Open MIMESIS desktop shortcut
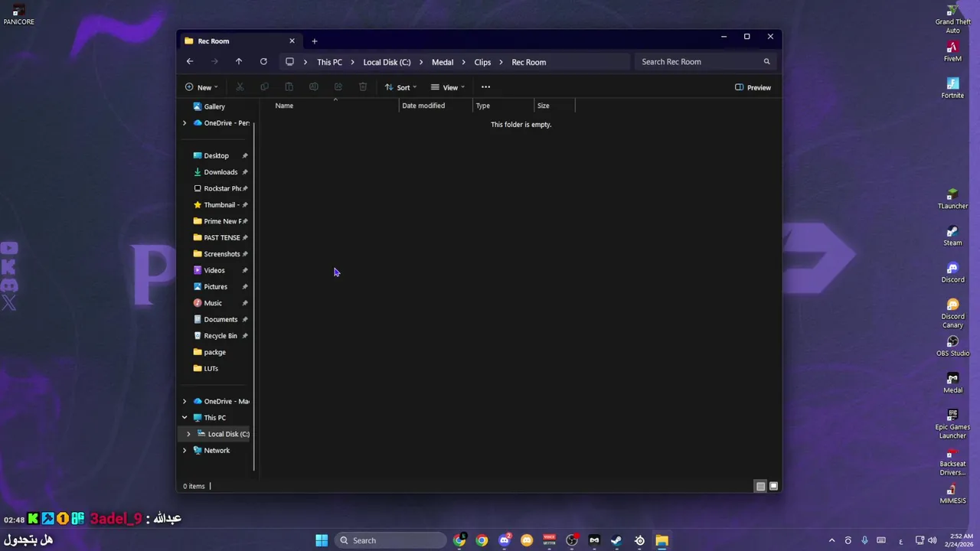 pos(952,494)
